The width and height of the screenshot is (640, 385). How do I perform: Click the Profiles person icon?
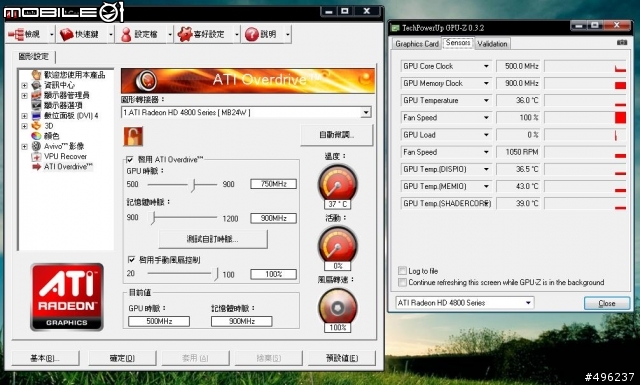(x=126, y=34)
